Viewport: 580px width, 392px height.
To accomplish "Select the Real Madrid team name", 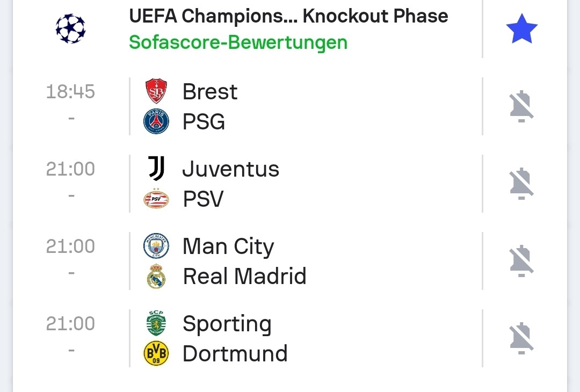I will 244,277.
